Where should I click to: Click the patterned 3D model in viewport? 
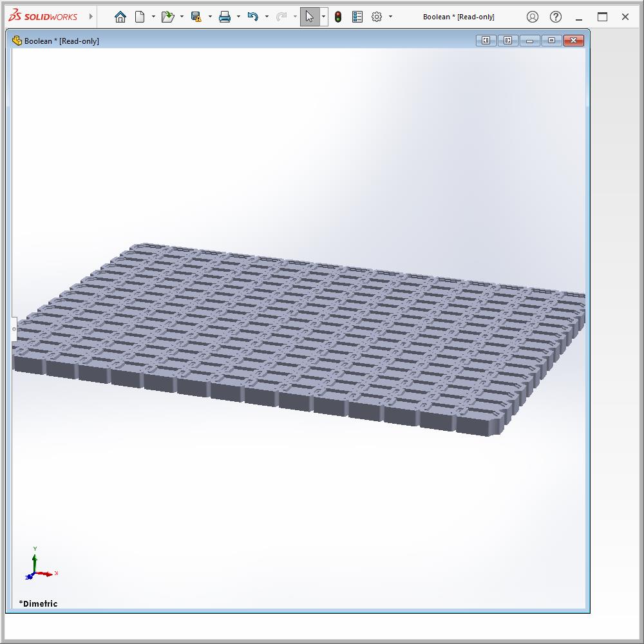coord(296,335)
